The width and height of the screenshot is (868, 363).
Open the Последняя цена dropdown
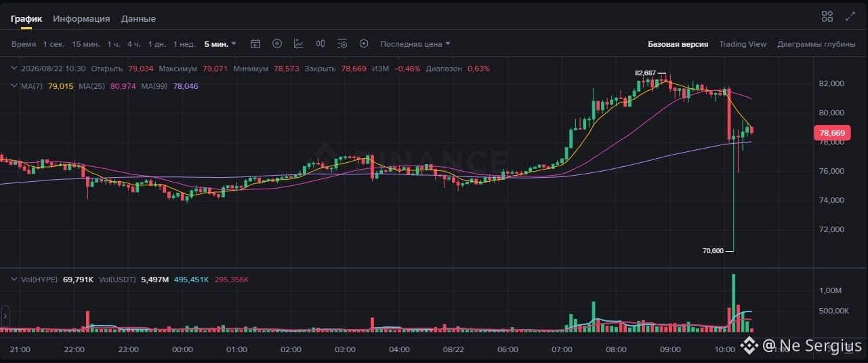click(x=415, y=44)
